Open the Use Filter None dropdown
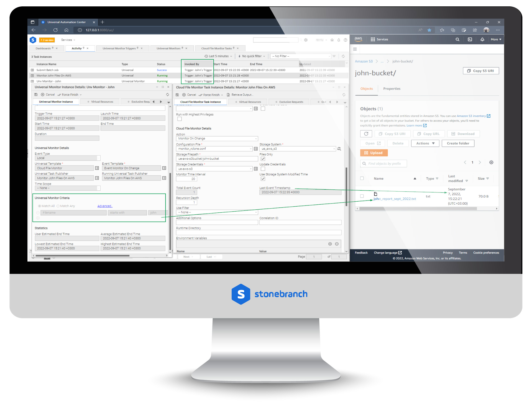The height and width of the screenshot is (409, 532). [x=217, y=212]
